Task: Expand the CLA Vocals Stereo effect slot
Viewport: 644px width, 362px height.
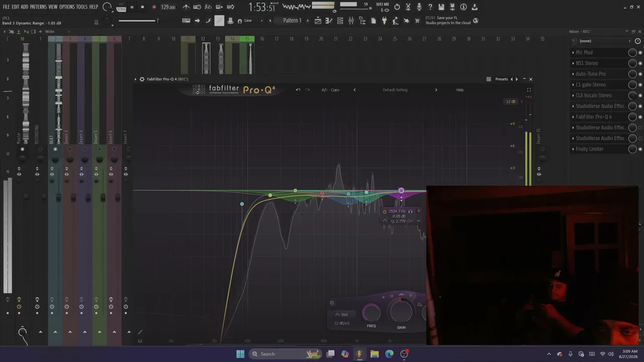Action: (573, 96)
